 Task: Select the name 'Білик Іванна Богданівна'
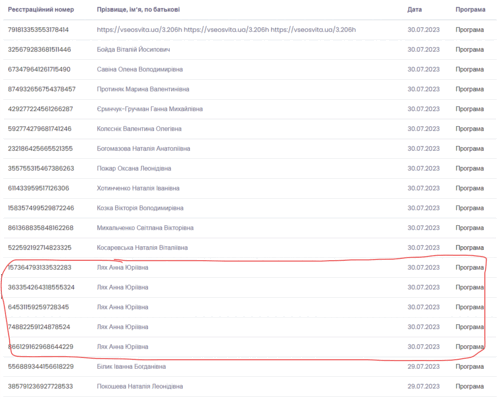coord(131,367)
